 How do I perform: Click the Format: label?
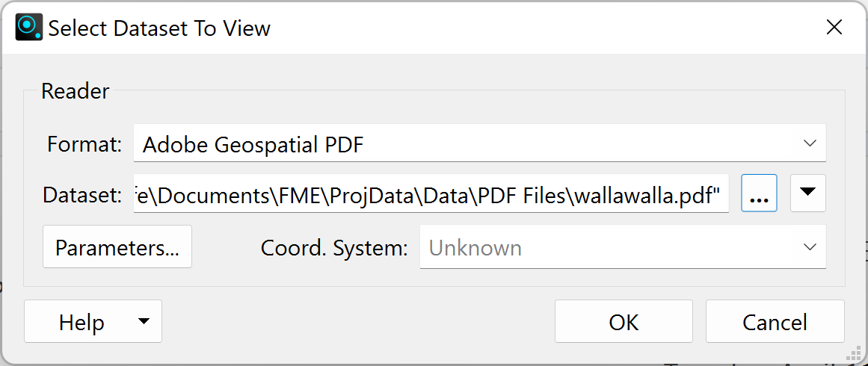click(84, 144)
